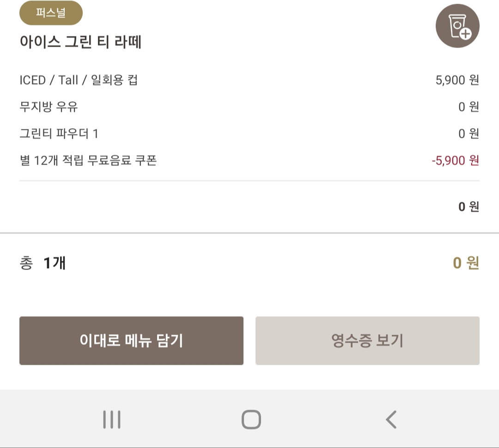Tap the 그린티 파우더 1 option row

tap(249, 134)
